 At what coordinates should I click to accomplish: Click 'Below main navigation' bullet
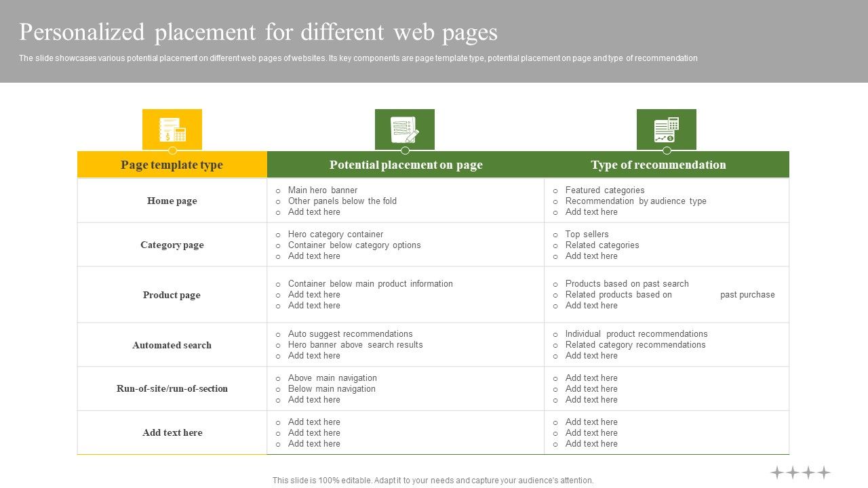pos(332,389)
